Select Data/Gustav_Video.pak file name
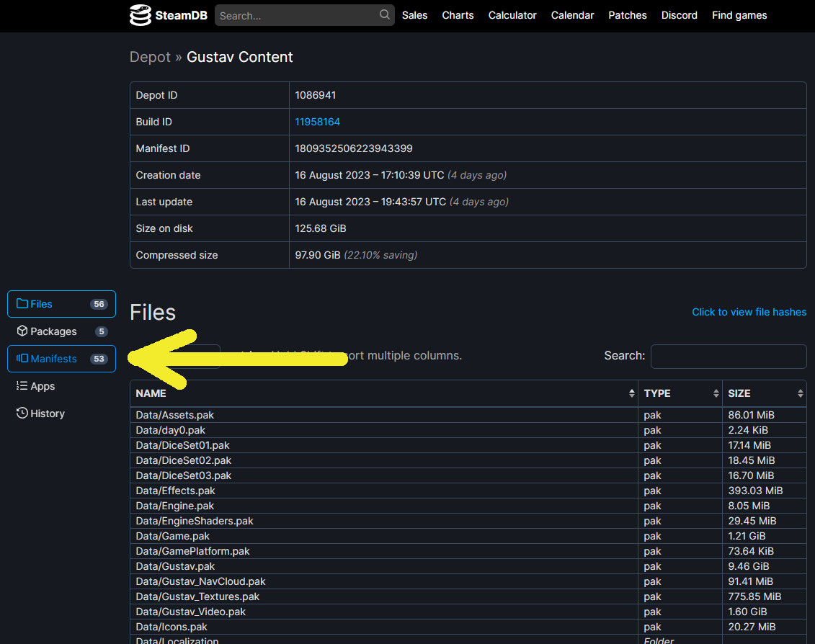The width and height of the screenshot is (815, 644). pyautogui.click(x=191, y=612)
